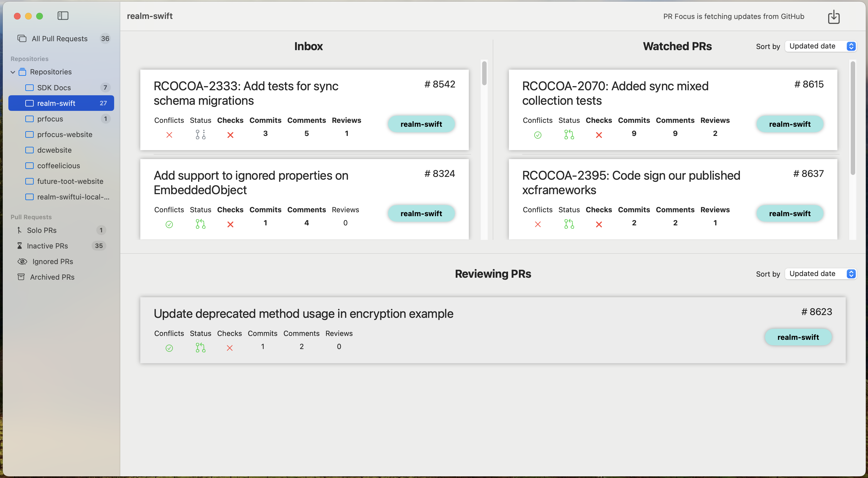Click realm-swift tag on PR 8637
Viewport: 868px width, 478px height.
point(789,213)
